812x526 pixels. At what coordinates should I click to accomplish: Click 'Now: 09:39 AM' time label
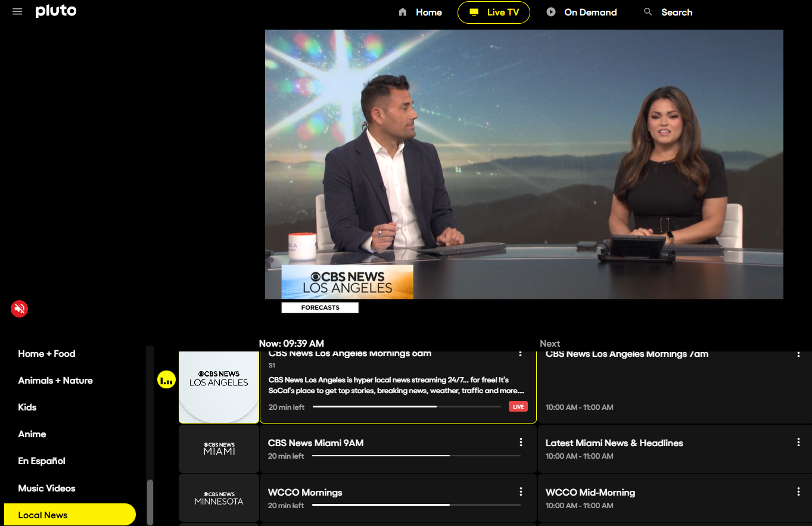[291, 343]
